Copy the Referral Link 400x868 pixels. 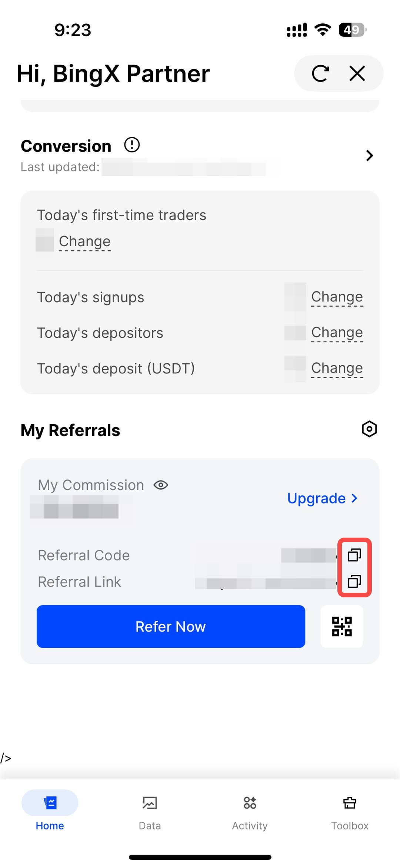tap(354, 581)
